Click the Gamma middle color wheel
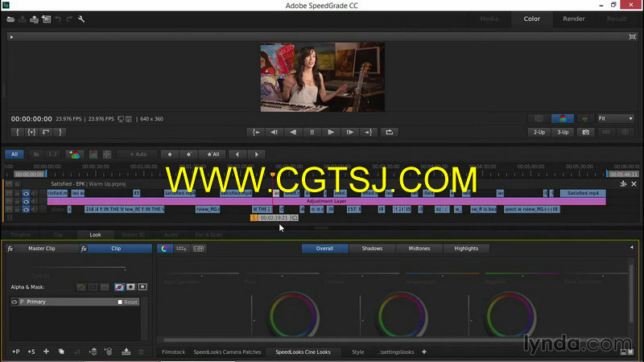The height and width of the screenshot is (362, 644). click(402, 316)
